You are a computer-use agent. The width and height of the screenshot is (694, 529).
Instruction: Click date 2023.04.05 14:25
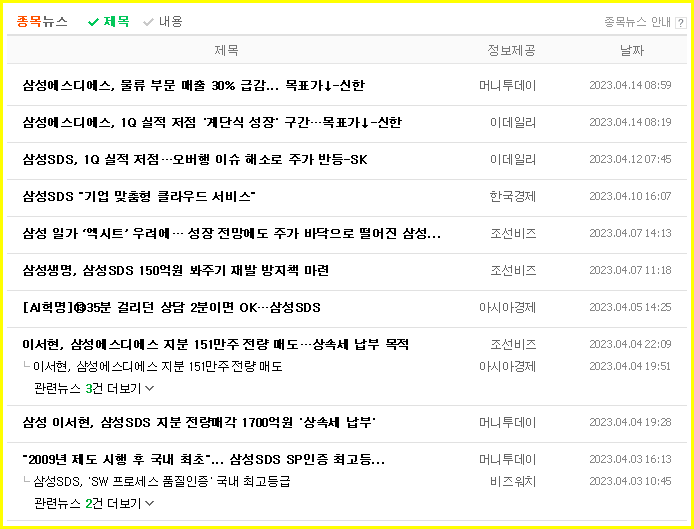pos(630,307)
